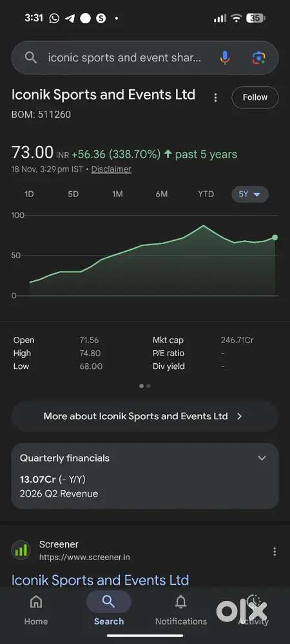Open Iconik Sports and Events Ltd Screener link
This screenshot has height=644, width=290.
tap(101, 580)
